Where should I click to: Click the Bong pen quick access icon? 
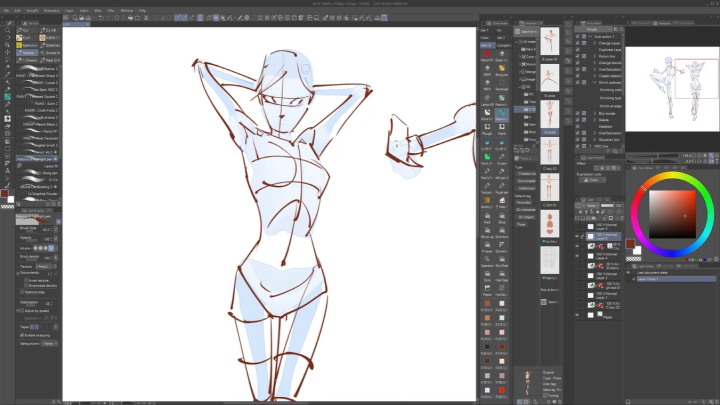(x=502, y=70)
